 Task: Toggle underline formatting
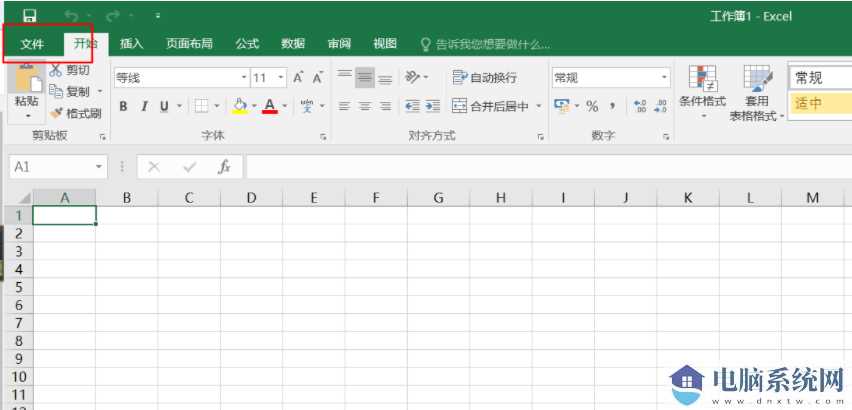click(164, 106)
